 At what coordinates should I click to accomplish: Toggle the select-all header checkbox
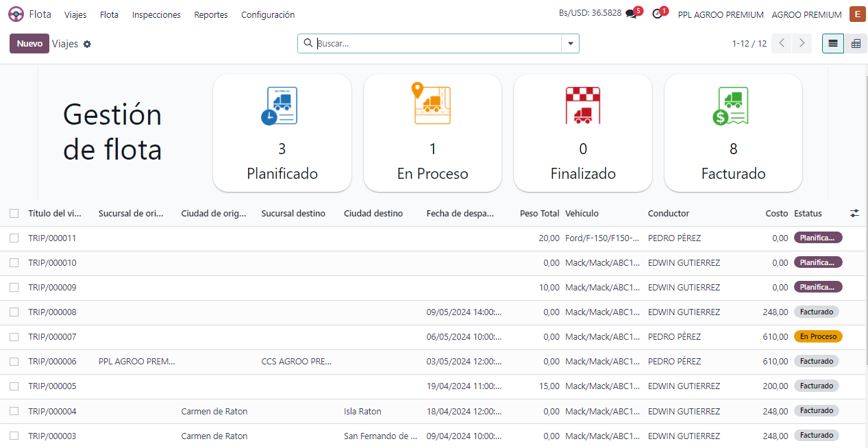pos(14,213)
